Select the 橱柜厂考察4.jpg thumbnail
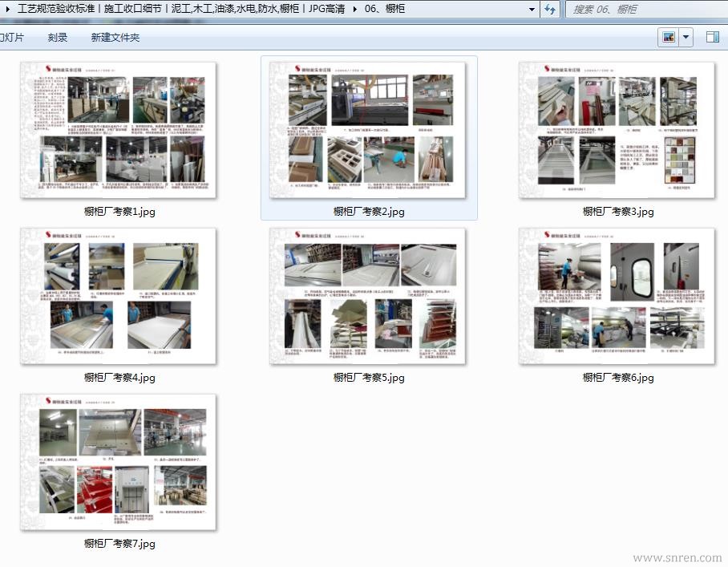728x567 pixels. point(119,296)
